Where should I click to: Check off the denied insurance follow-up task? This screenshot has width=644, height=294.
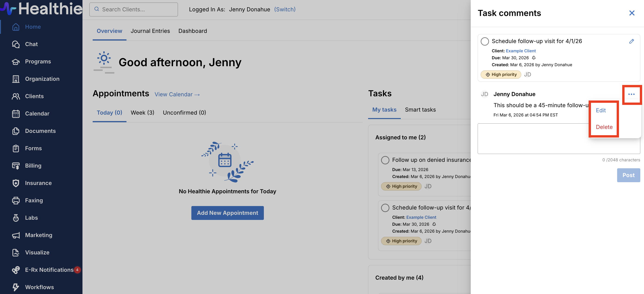coord(385,160)
